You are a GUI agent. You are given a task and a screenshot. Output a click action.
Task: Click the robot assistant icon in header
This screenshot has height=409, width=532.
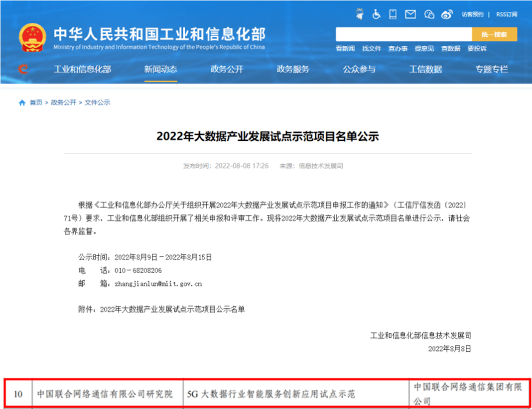click(x=360, y=14)
